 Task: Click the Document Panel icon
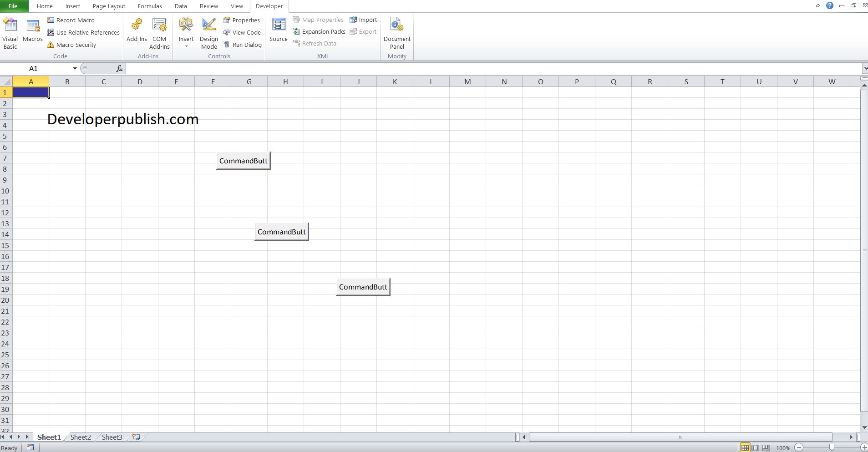pyautogui.click(x=396, y=32)
